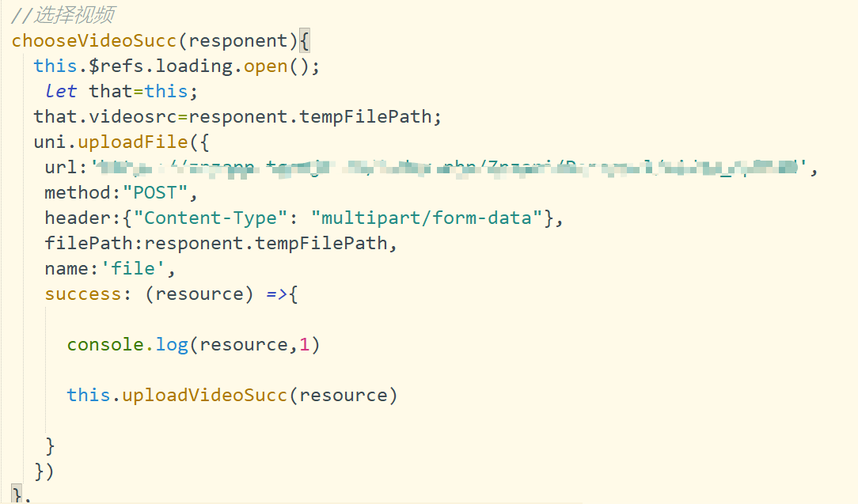Click the 'file' name string
Image resolution: width=858 pixels, height=504 pixels.
(x=132, y=268)
